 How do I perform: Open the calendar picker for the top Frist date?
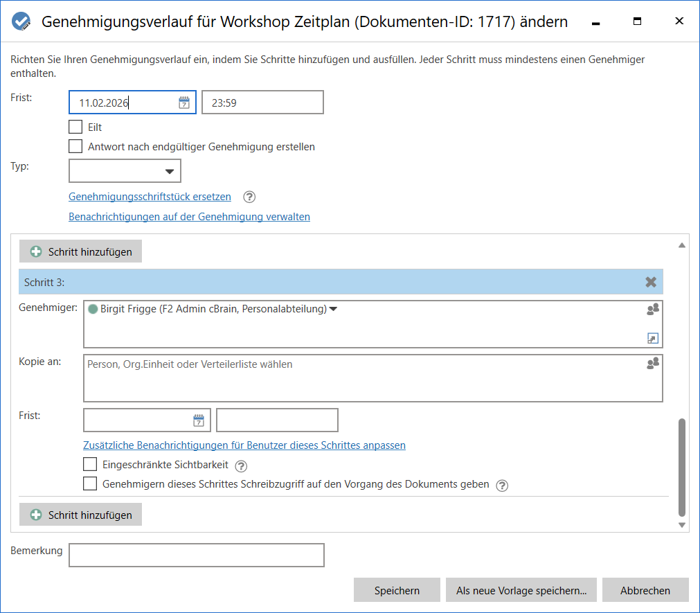184,103
